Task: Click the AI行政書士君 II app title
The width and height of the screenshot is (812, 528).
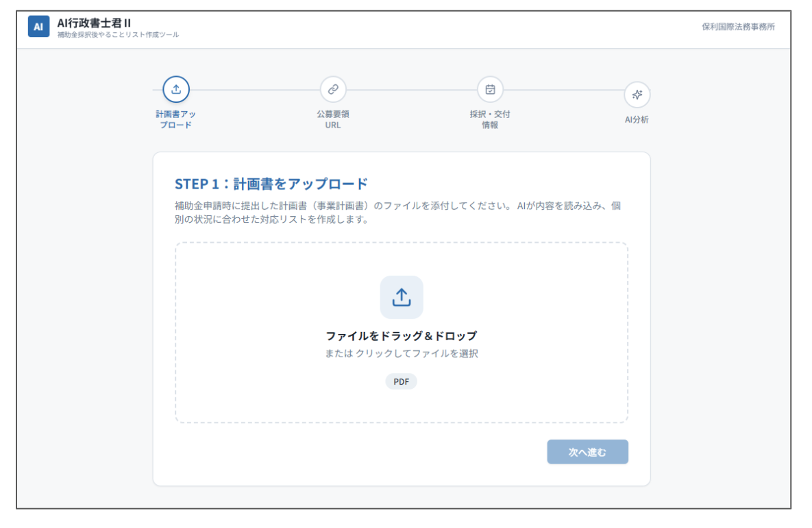Action: click(x=94, y=23)
